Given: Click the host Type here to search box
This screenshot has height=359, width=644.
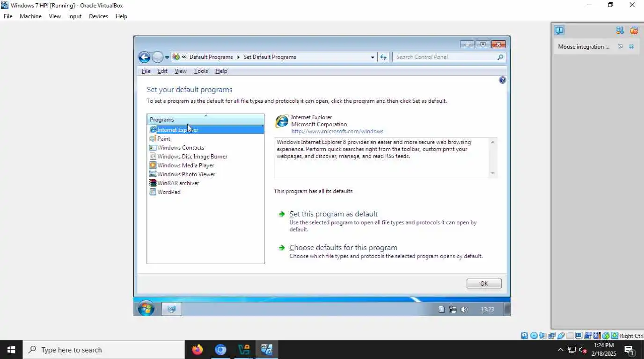Looking at the screenshot, I should (x=104, y=350).
